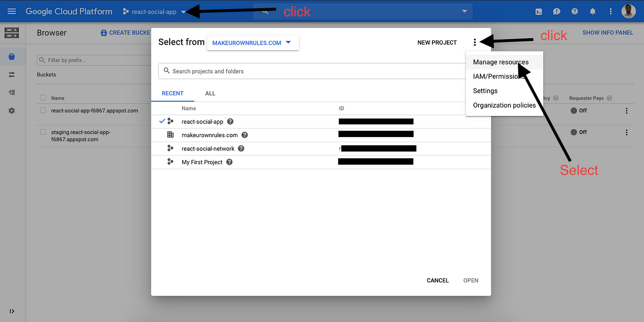
Task: Click Requester Pays help icon
Action: click(609, 98)
